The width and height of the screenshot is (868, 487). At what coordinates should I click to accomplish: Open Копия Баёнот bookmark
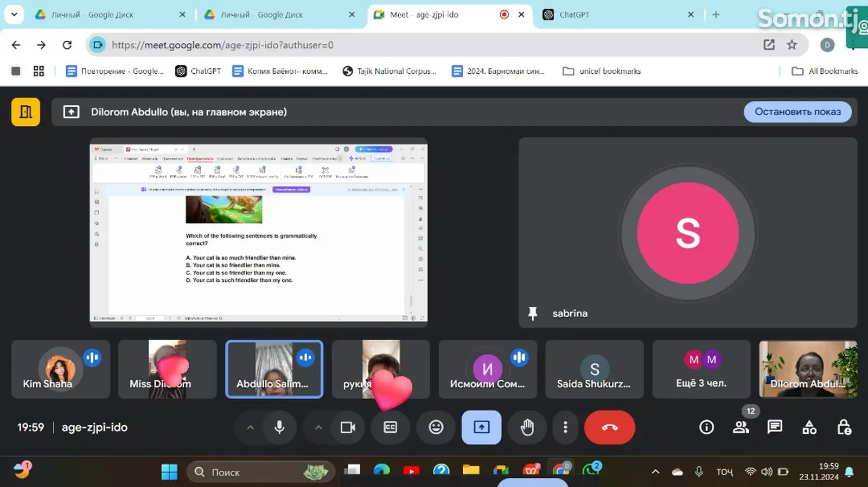[280, 71]
